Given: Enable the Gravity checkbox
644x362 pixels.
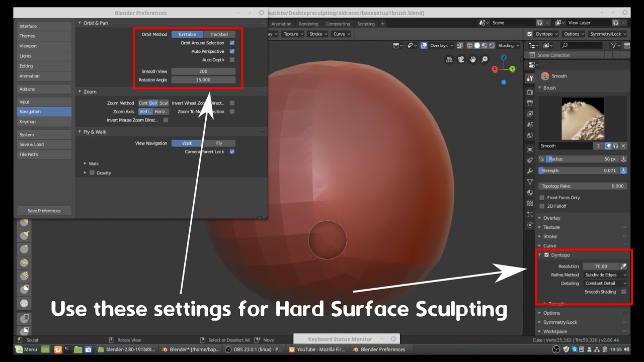Looking at the screenshot, I should click(92, 172).
